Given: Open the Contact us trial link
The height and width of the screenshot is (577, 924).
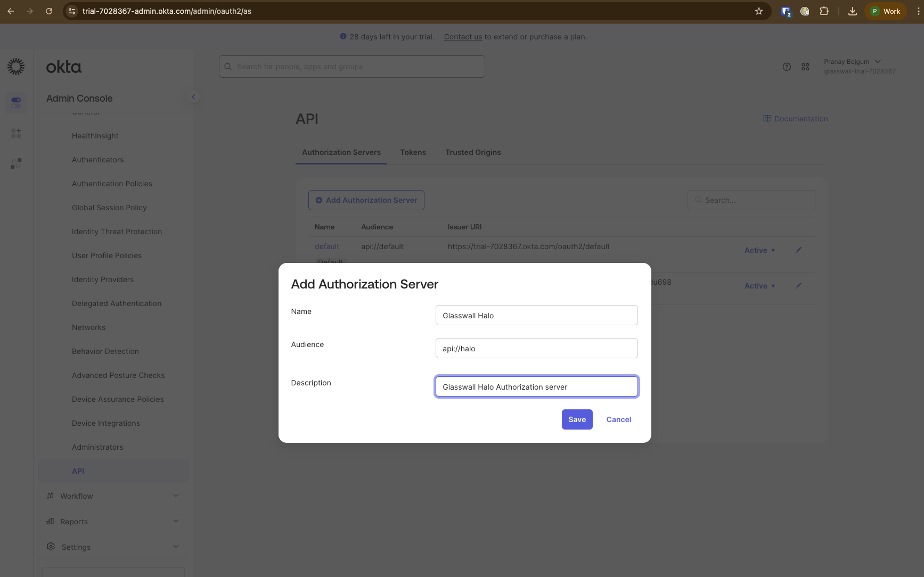Looking at the screenshot, I should (x=462, y=36).
